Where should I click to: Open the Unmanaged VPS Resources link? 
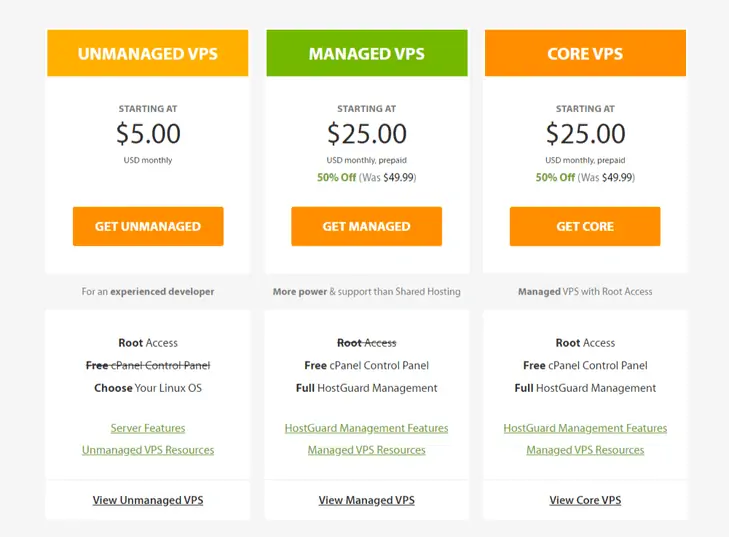148,450
